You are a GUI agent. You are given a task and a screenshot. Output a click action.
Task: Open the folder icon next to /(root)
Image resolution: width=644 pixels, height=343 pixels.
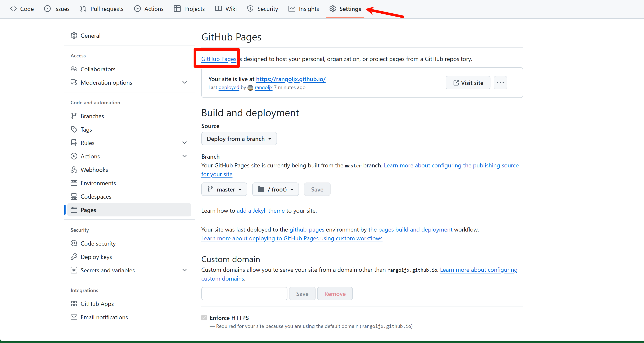click(261, 189)
